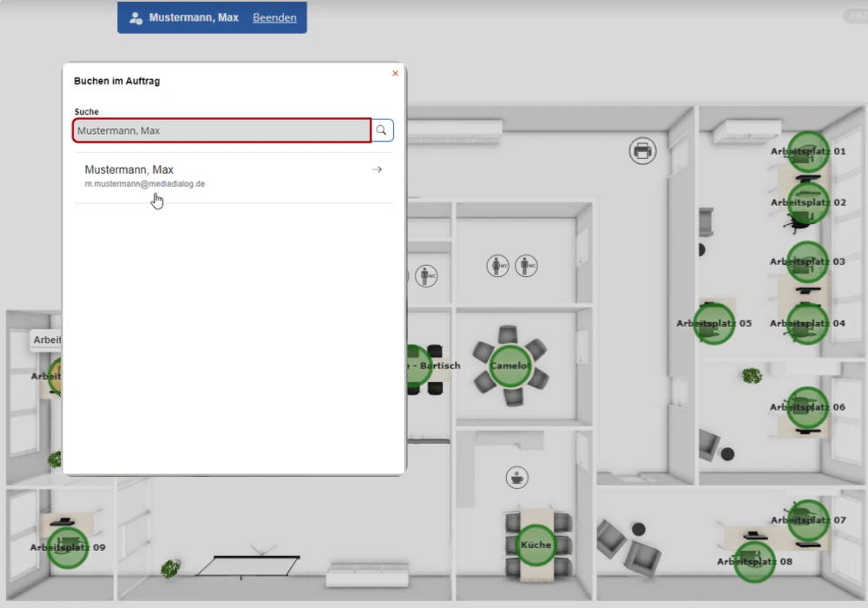Click the Mustermann, Max banner name
868x608 pixels.
pos(194,17)
